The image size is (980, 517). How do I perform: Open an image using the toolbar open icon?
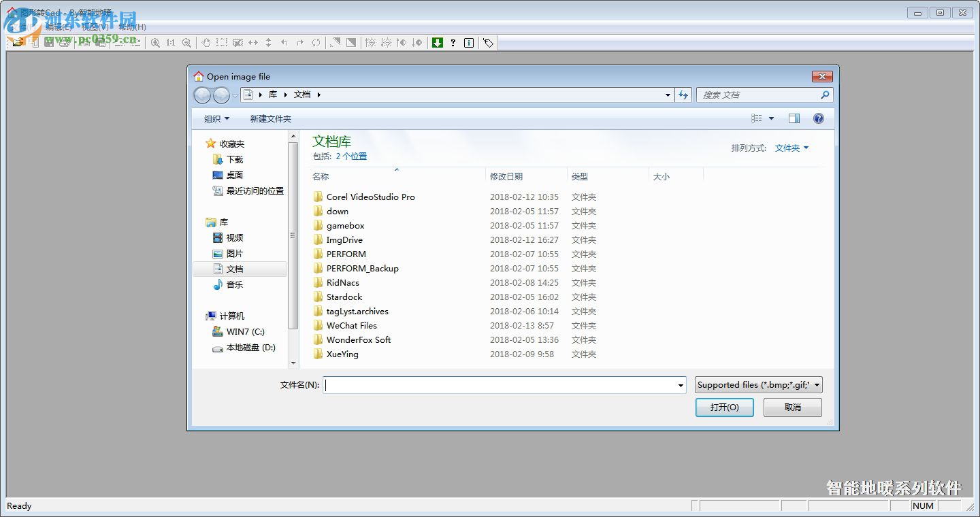click(18, 42)
